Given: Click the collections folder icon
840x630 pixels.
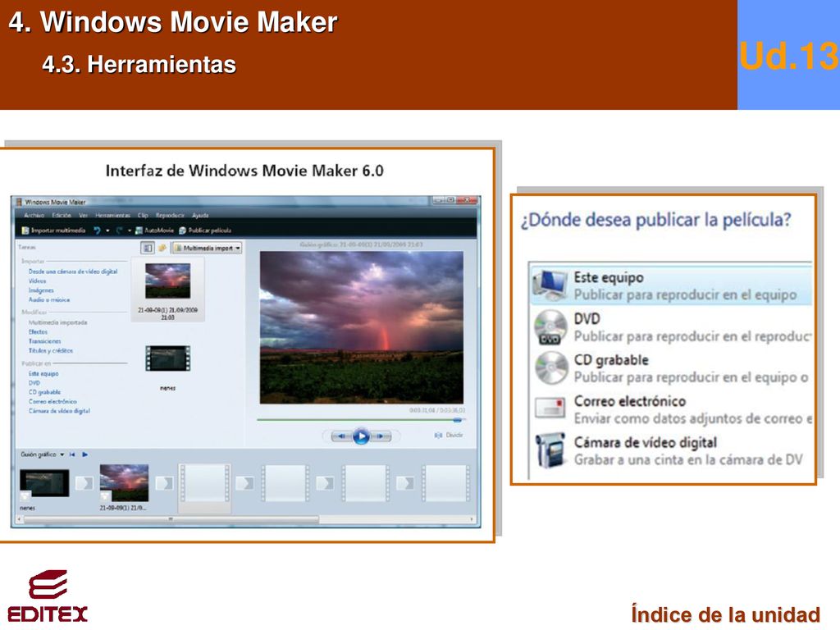Looking at the screenshot, I should coord(162,248).
